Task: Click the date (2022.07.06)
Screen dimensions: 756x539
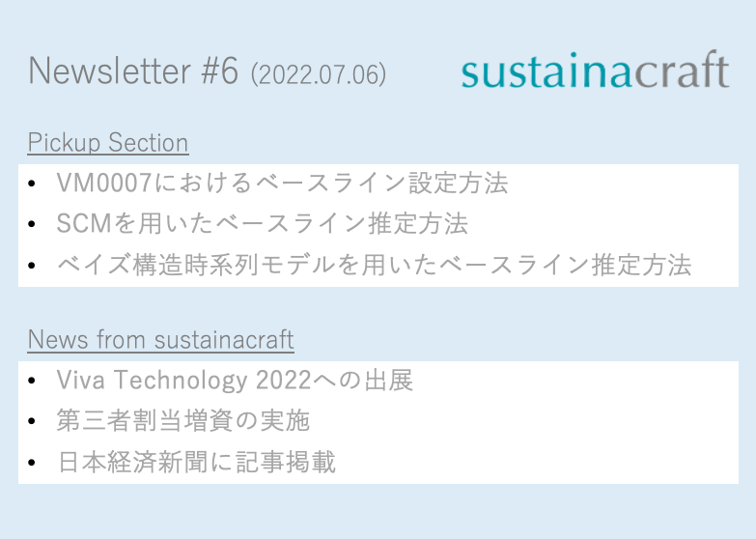Action: point(319,74)
